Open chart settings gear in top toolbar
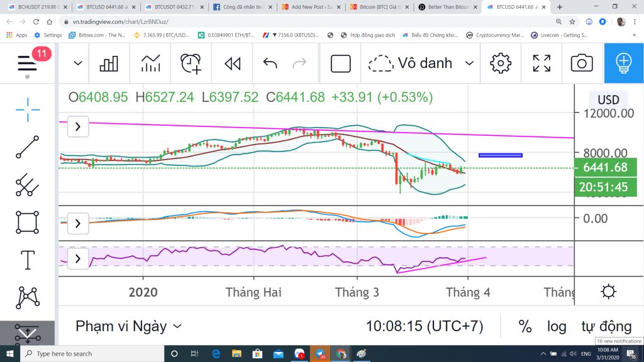The image size is (644, 362). coord(500,63)
